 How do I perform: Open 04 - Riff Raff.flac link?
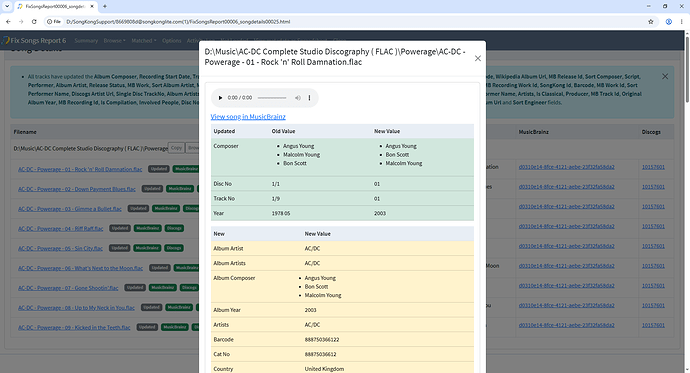(60, 229)
